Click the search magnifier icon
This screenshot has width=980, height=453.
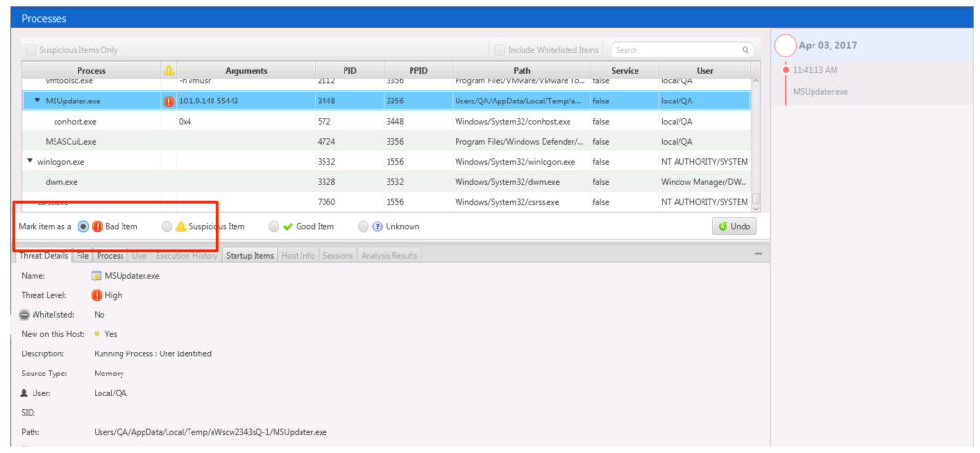(746, 50)
